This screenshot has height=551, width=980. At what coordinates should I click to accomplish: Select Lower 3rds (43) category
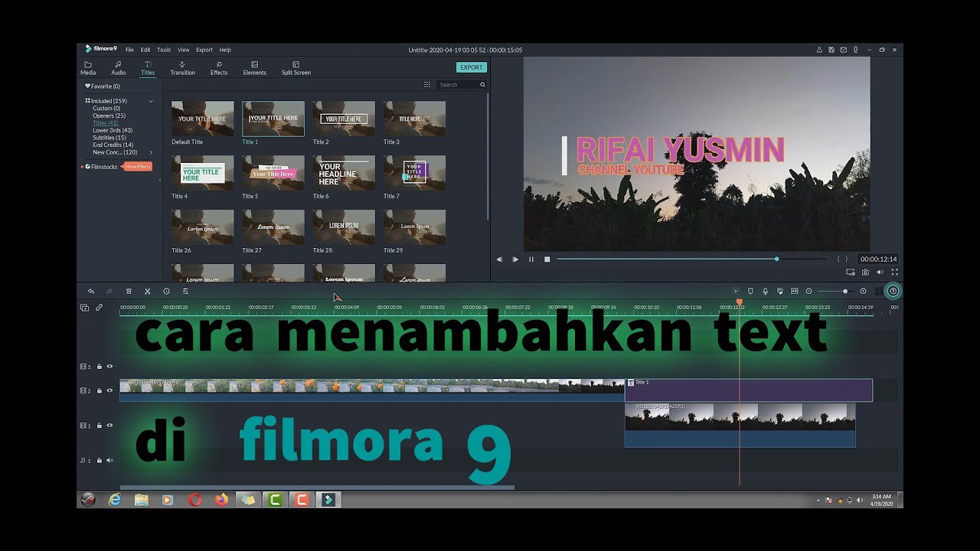point(113,130)
